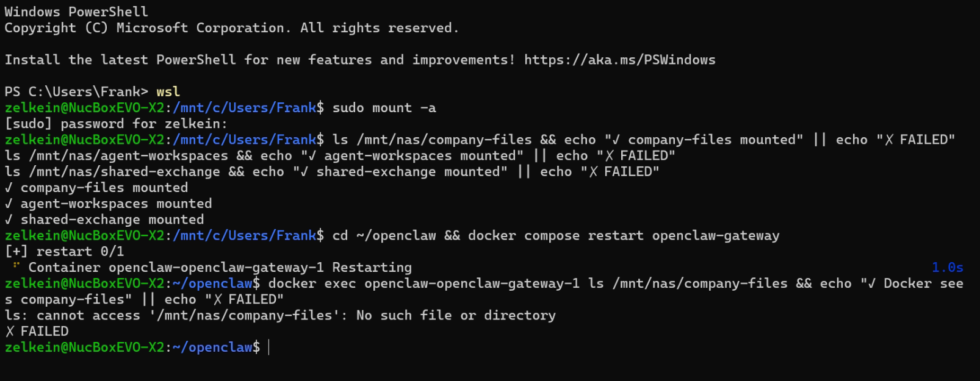
Task: Click the typed "wsl" command
Action: click(168, 91)
